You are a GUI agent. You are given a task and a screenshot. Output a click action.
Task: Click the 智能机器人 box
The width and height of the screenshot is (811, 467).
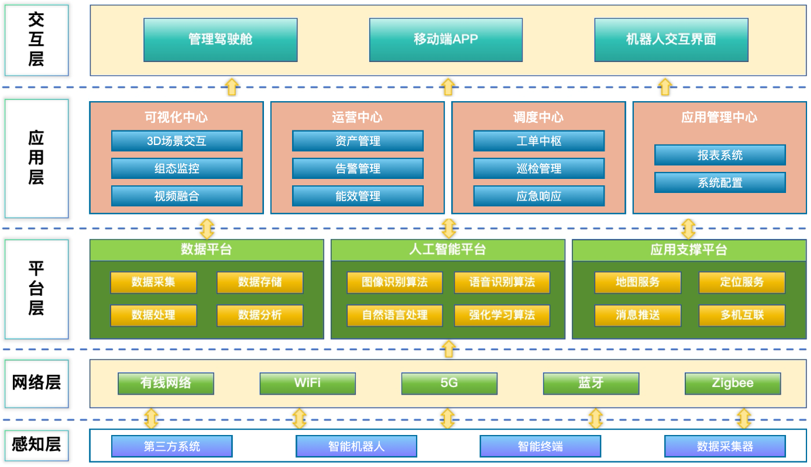click(x=356, y=446)
